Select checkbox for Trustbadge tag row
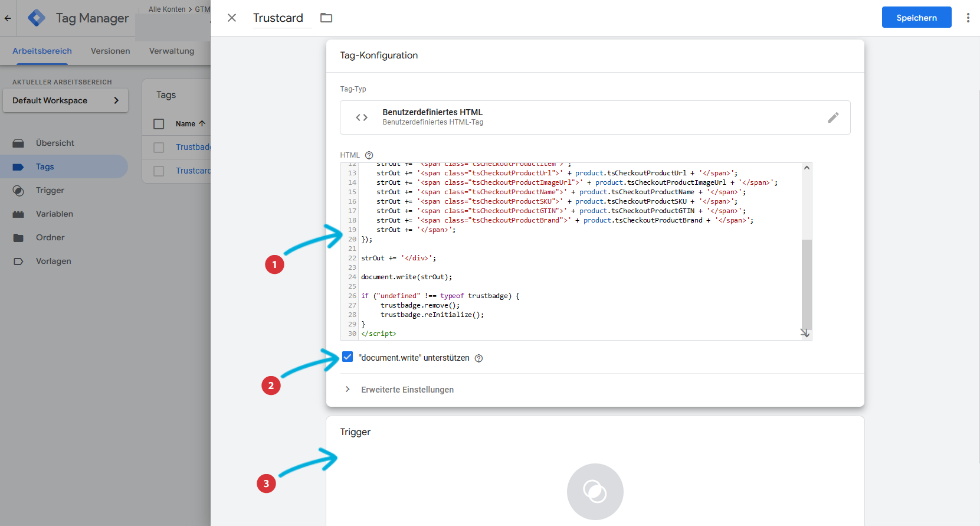This screenshot has width=980, height=526. (x=159, y=148)
